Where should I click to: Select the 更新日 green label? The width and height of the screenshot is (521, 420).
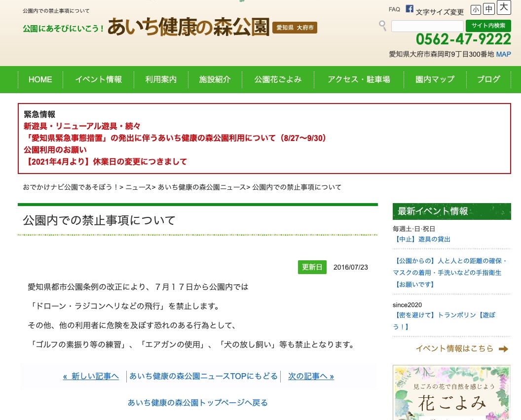pos(312,267)
